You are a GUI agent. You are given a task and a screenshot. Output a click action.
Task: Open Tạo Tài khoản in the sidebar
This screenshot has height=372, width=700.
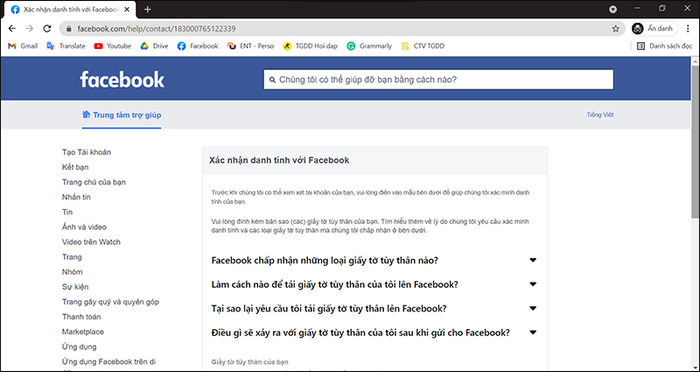click(x=87, y=152)
